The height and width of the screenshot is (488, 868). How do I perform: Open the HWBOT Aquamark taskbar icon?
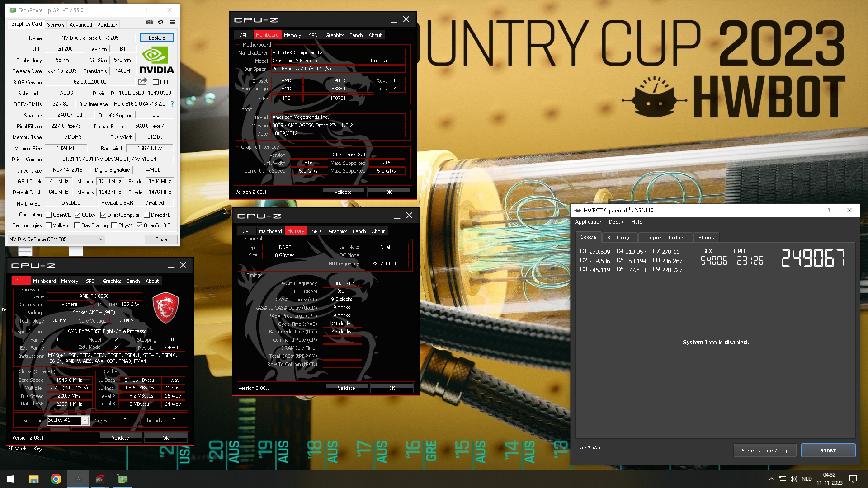tap(78, 479)
